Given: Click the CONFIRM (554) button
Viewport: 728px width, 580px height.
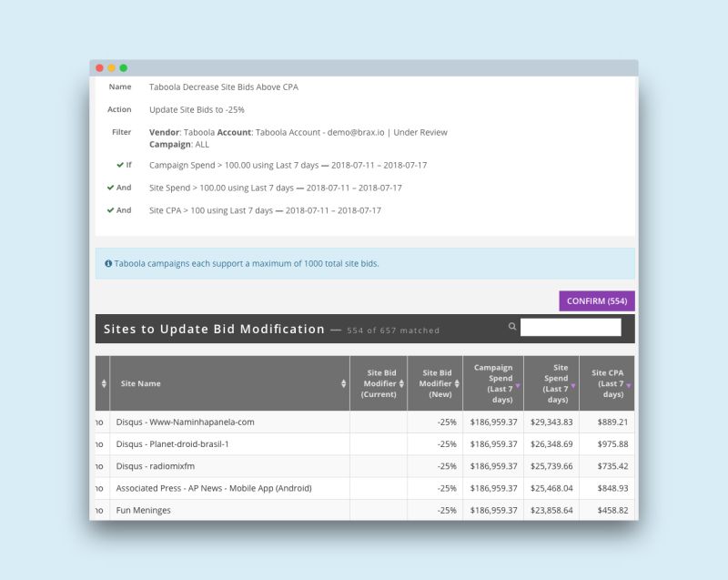Looking at the screenshot, I should click(x=595, y=300).
